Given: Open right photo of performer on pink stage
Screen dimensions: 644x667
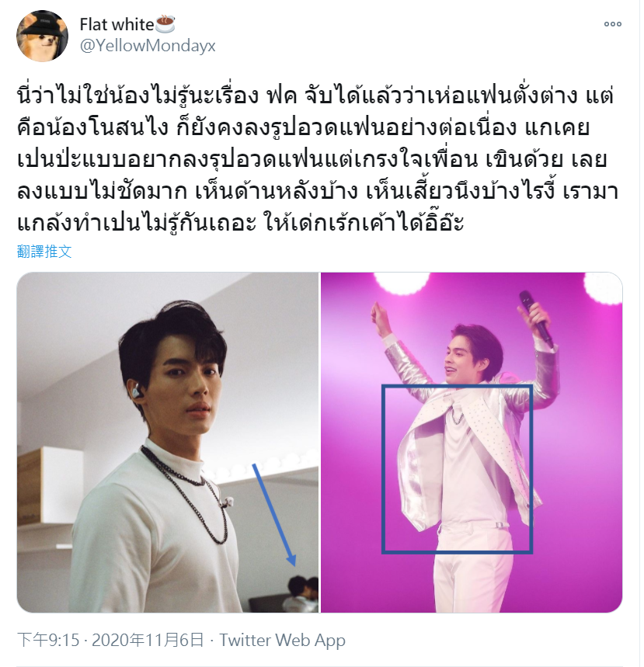Looking at the screenshot, I should tap(472, 443).
